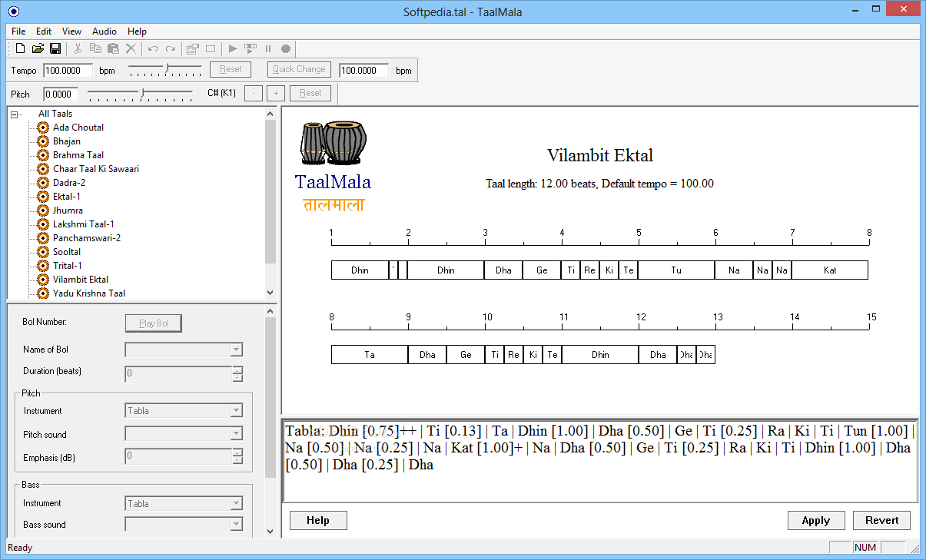Revert the bol text changes
This screenshot has width=926, height=560.
(882, 521)
